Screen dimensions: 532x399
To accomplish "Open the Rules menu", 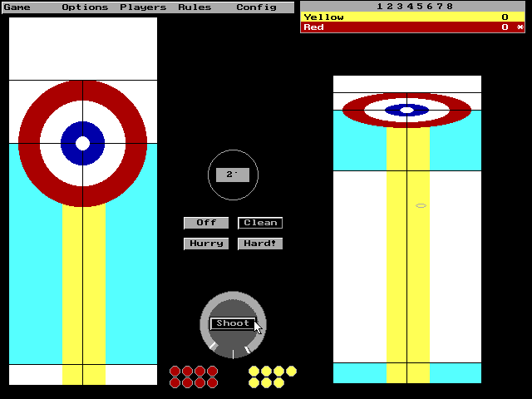I will 195,7.
